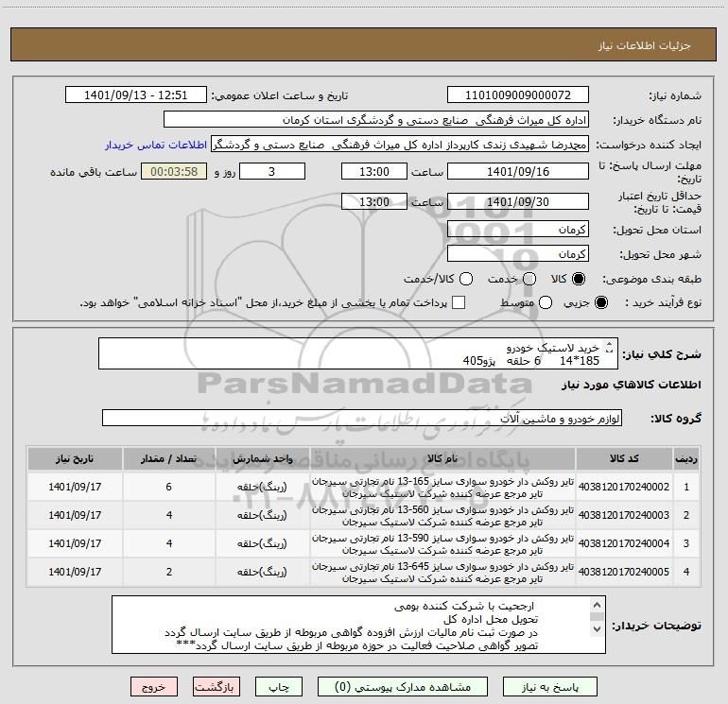The height and width of the screenshot is (704, 728).
Task: Select جزیی purchase process type
Action: 601,302
